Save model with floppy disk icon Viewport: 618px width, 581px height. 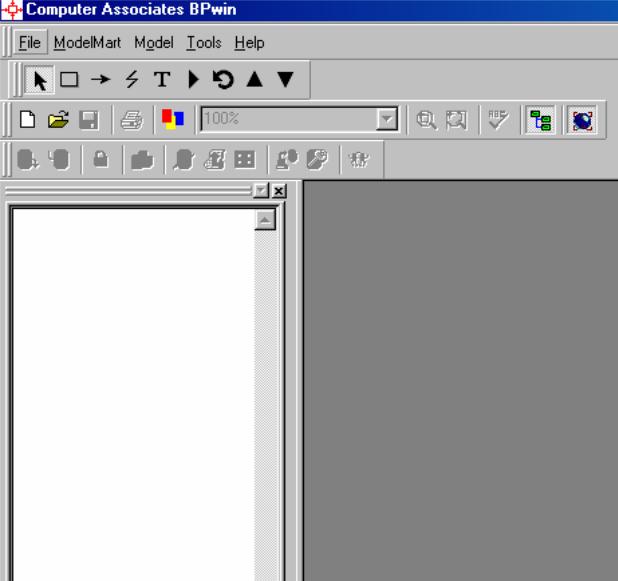89,120
